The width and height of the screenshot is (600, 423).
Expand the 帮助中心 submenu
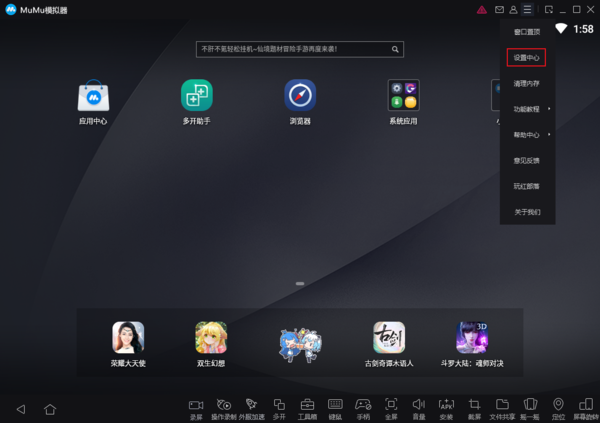coord(526,134)
